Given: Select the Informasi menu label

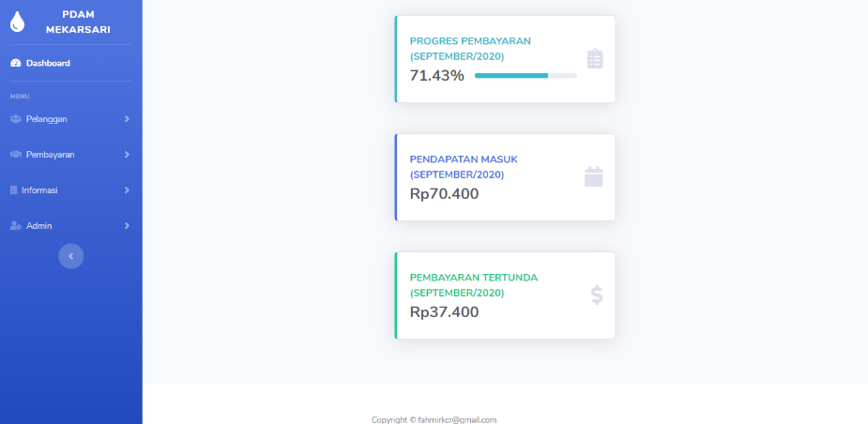Looking at the screenshot, I should (x=39, y=189).
